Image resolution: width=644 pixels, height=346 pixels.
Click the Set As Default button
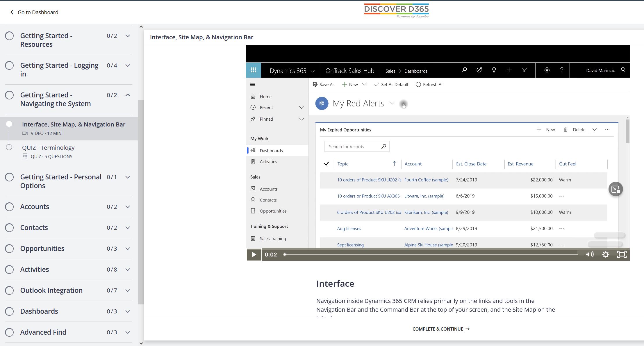(x=390, y=84)
